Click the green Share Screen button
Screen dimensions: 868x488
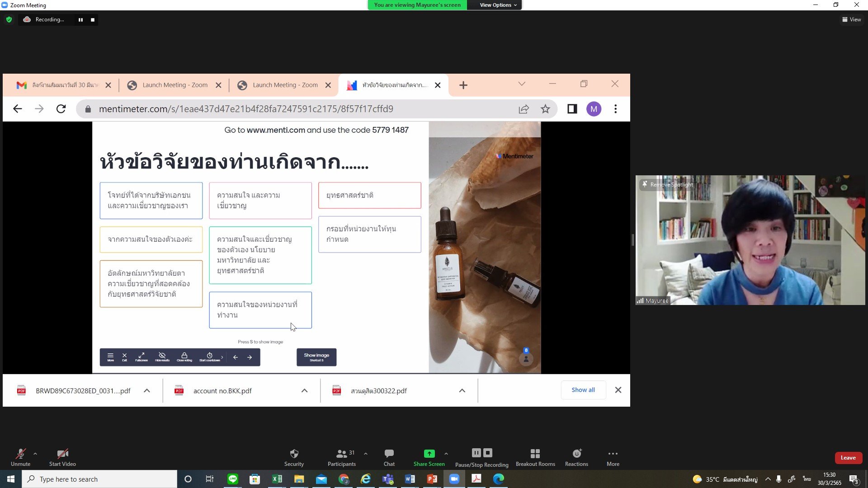click(x=429, y=454)
